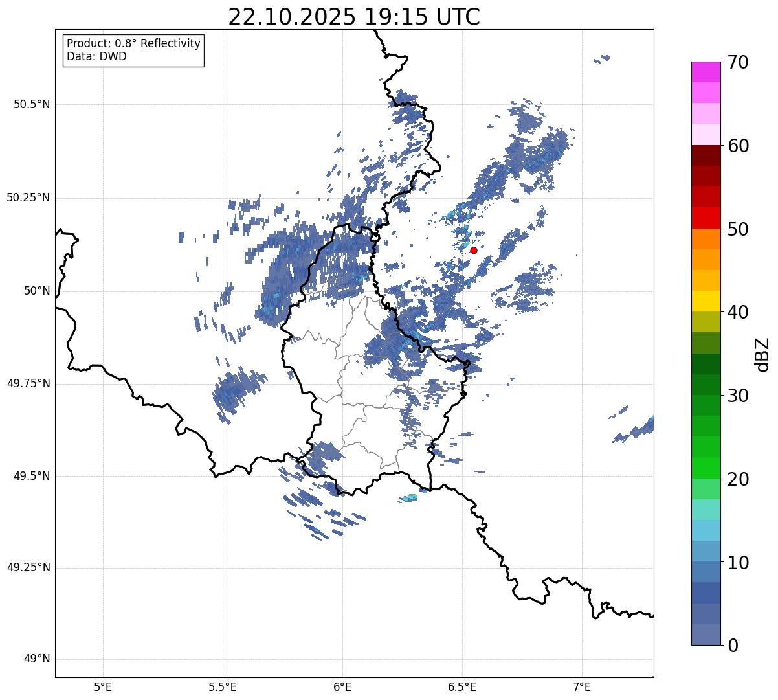Click the 5°E longitude label
Screen dimensions: 778x700
(x=103, y=686)
